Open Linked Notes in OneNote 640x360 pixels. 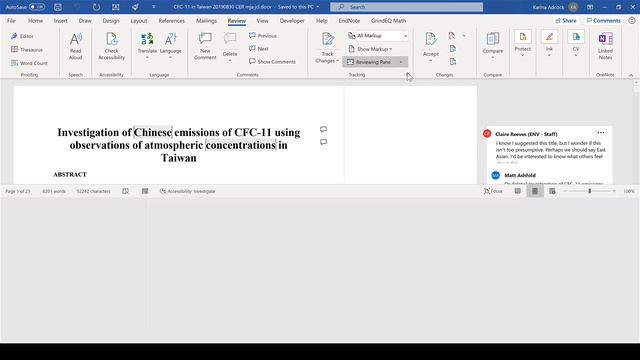click(x=605, y=47)
